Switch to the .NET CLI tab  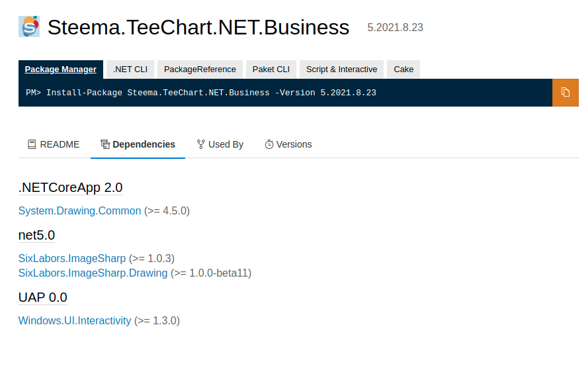pos(130,69)
